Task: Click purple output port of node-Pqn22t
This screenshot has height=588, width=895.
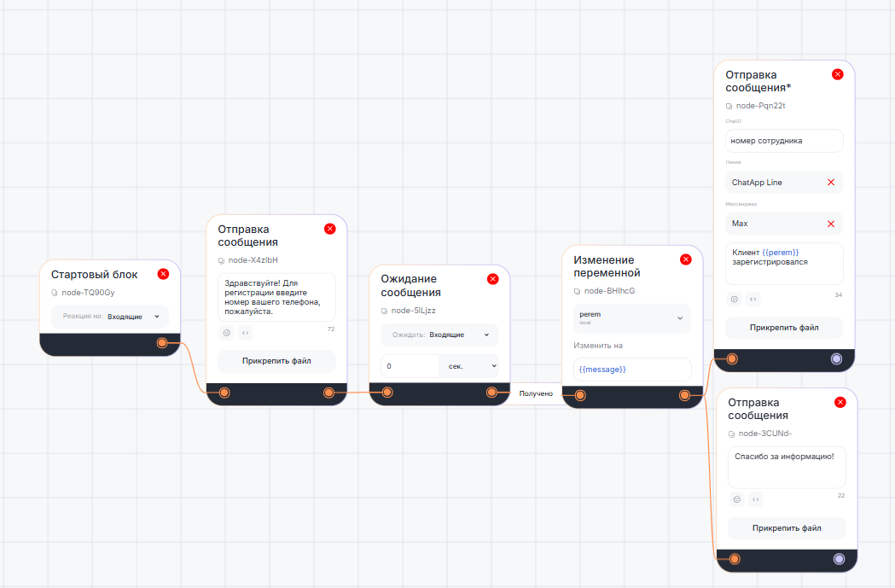Action: pos(836,359)
